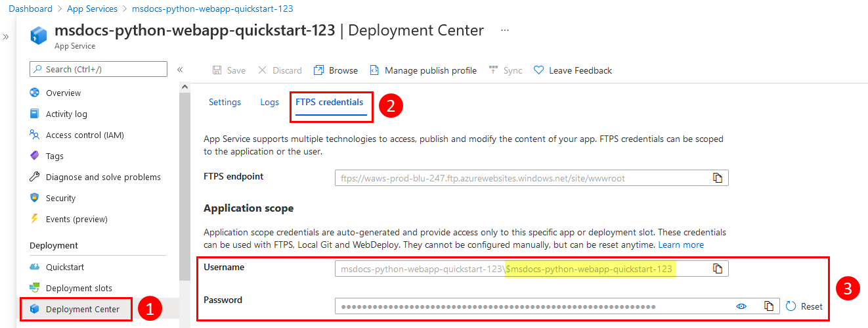Click the Password field

click(557, 306)
